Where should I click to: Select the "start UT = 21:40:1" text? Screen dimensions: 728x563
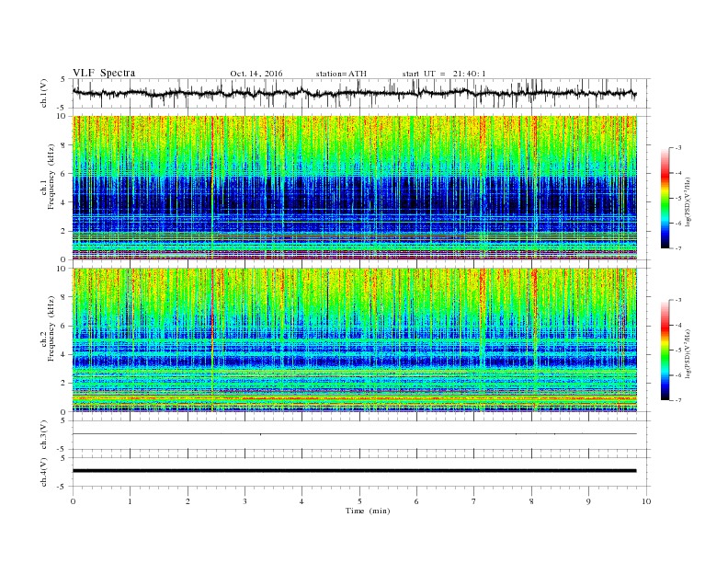coord(444,74)
